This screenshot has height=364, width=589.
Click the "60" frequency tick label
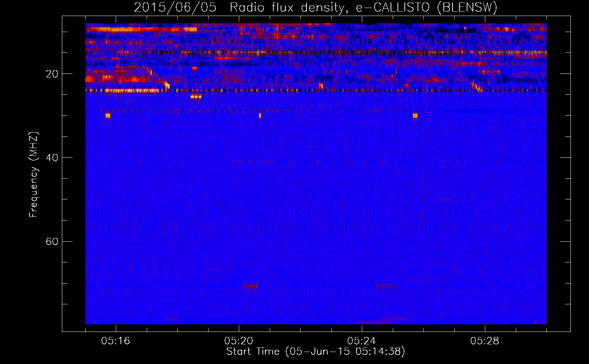(52, 242)
